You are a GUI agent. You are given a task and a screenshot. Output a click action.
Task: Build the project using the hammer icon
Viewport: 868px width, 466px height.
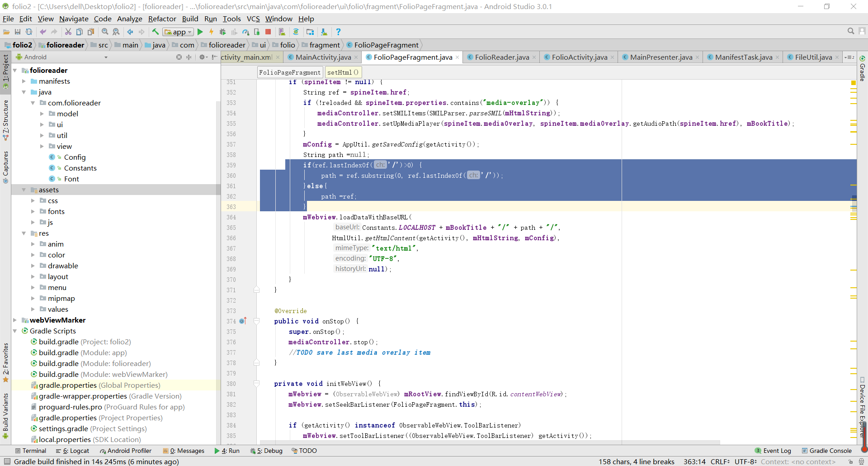pyautogui.click(x=155, y=32)
